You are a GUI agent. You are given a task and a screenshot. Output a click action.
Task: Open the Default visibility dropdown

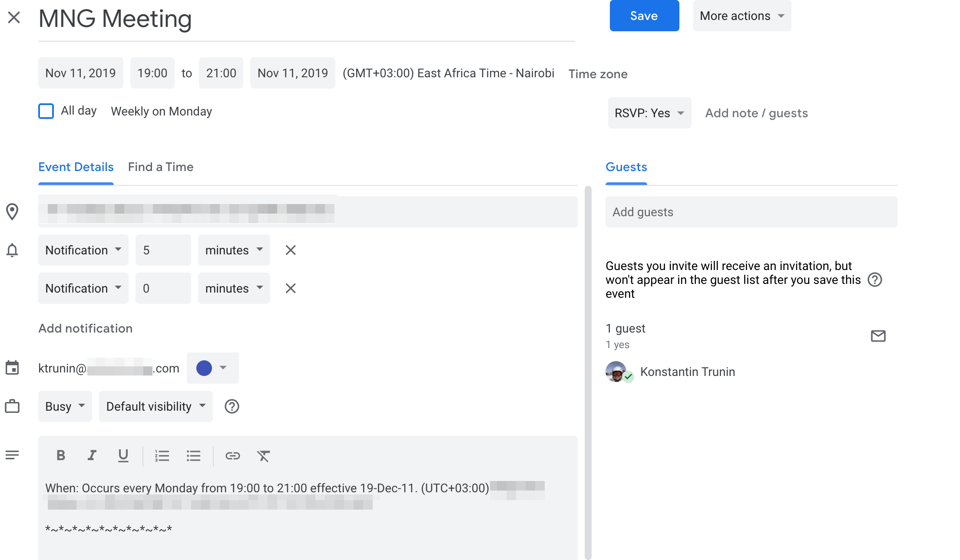click(156, 406)
